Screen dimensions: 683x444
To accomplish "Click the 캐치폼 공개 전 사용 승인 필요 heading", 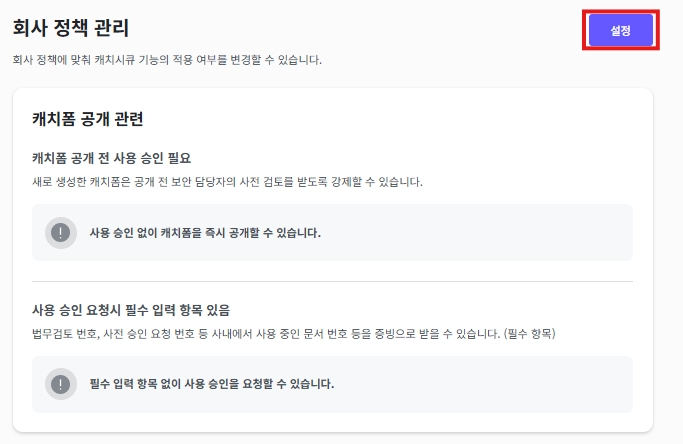I will click(x=111, y=158).
